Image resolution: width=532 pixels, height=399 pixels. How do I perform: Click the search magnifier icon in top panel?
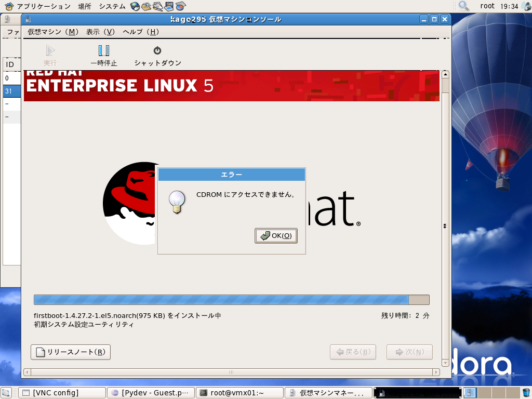(x=464, y=6)
